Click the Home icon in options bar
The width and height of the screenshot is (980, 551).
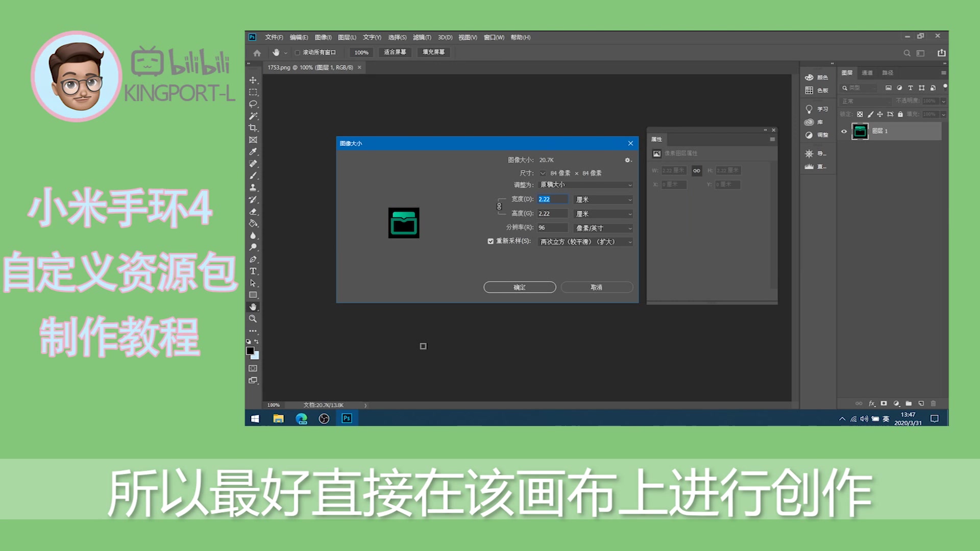coord(257,53)
